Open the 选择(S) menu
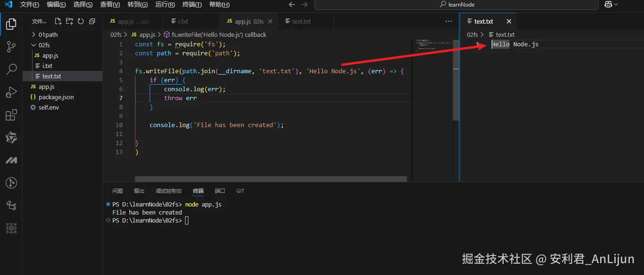Image resolution: width=644 pixels, height=275 pixels. pyautogui.click(x=83, y=4)
